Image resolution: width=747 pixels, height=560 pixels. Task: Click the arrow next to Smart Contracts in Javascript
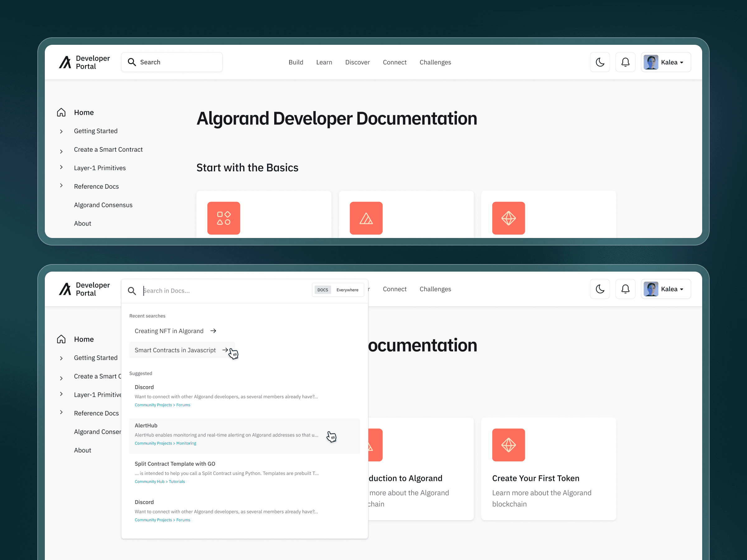[x=225, y=350]
